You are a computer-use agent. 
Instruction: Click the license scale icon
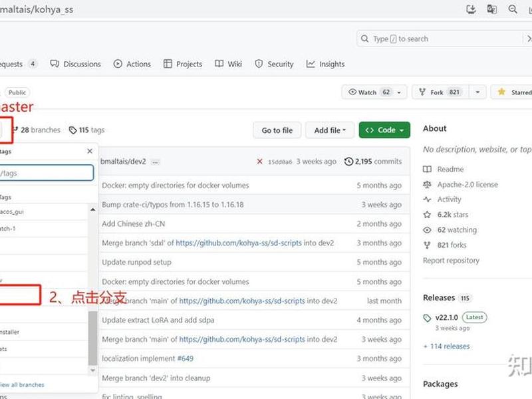(x=427, y=184)
